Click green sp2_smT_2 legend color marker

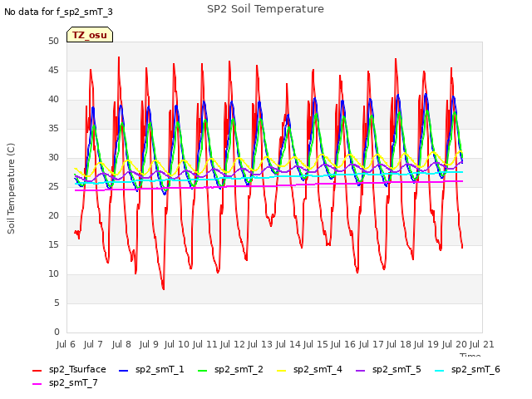click(x=203, y=371)
